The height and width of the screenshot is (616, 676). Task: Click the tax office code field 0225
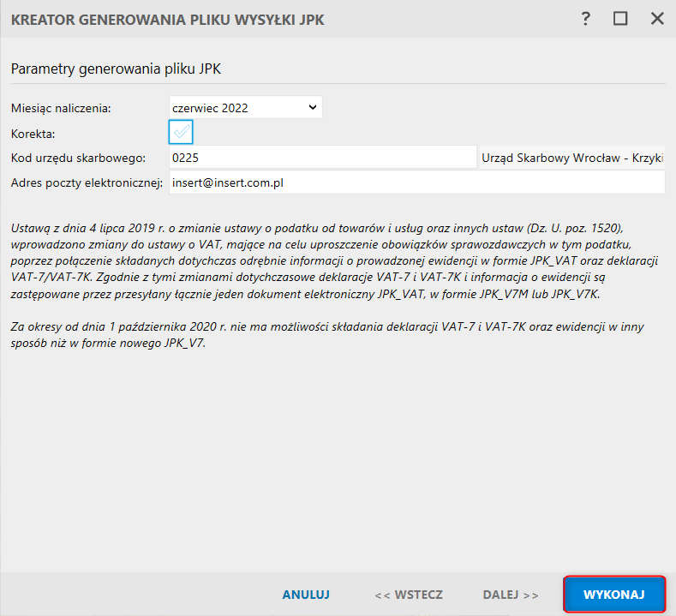click(x=322, y=158)
